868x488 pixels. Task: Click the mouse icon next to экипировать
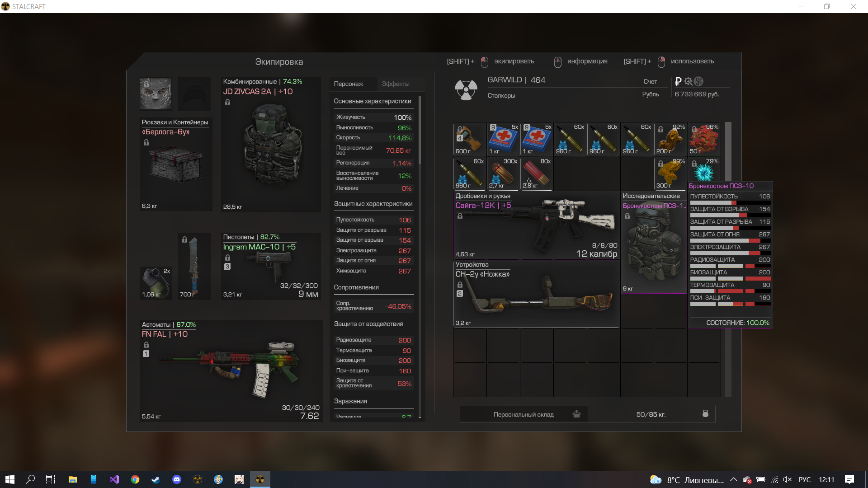point(485,62)
